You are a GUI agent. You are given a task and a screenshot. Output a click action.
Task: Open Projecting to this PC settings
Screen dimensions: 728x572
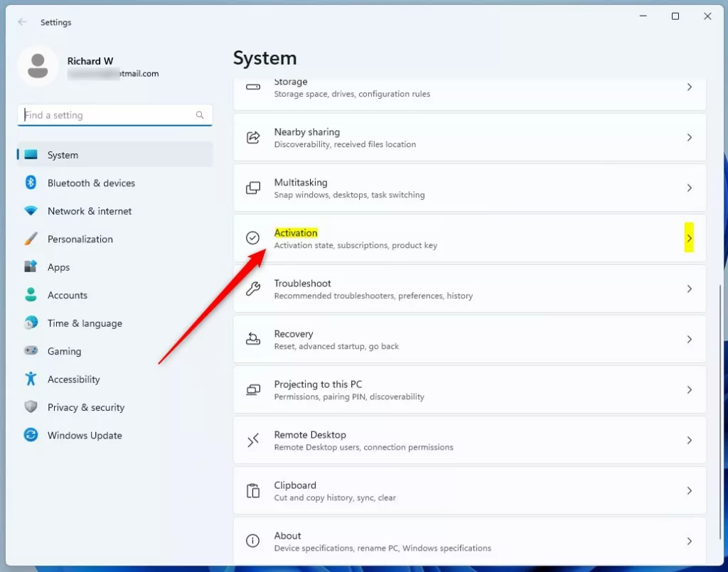[469, 389]
